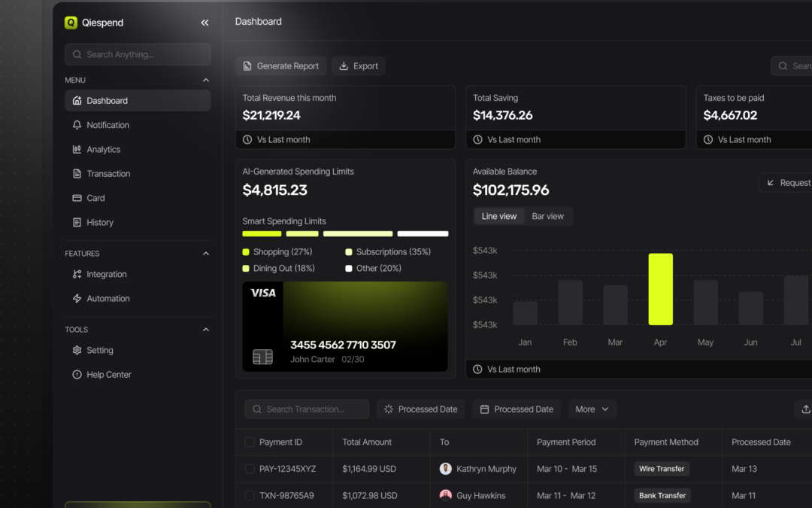Open the Setting gear icon

coord(77,351)
